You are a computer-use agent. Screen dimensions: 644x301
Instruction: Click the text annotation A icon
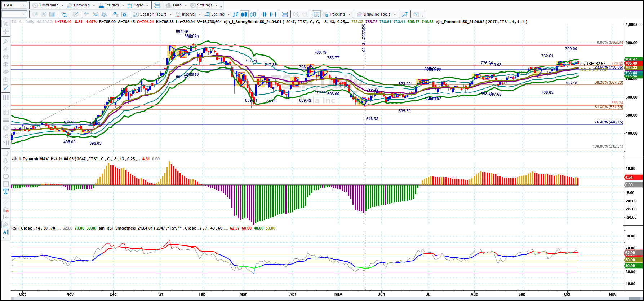[5, 232]
